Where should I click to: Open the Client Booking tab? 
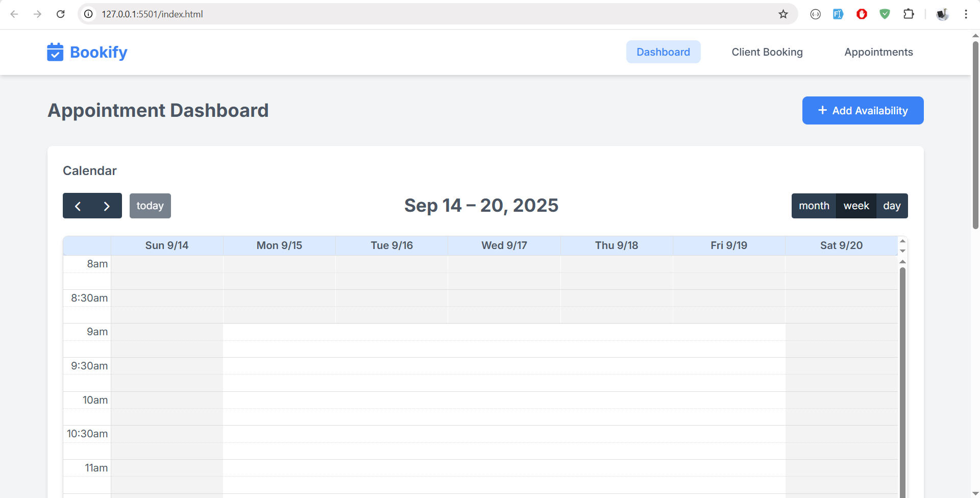(767, 52)
